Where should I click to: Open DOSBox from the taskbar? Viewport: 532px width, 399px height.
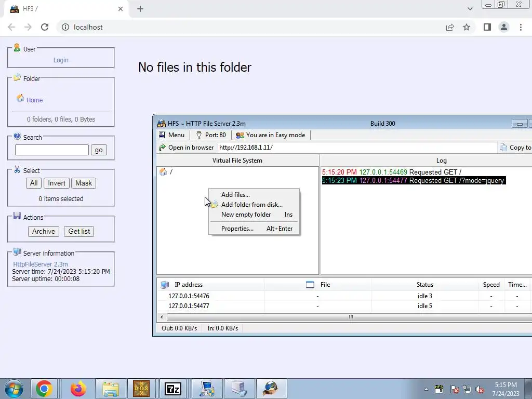pyautogui.click(x=141, y=389)
